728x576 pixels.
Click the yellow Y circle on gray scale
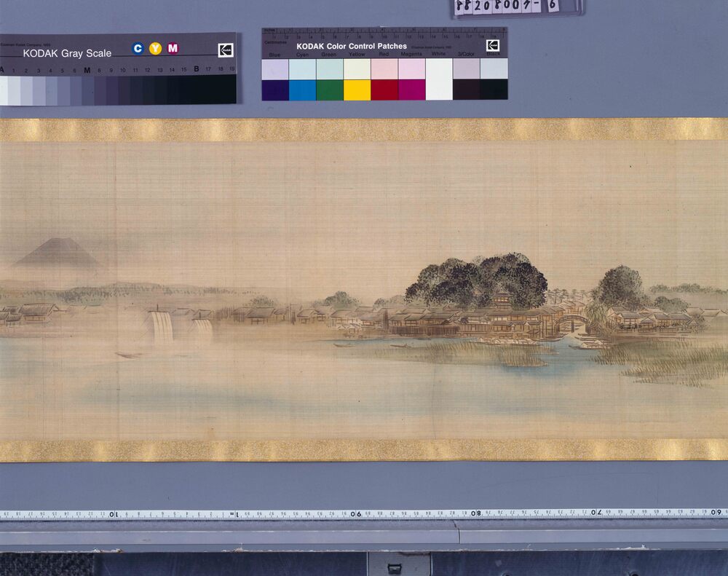156,48
